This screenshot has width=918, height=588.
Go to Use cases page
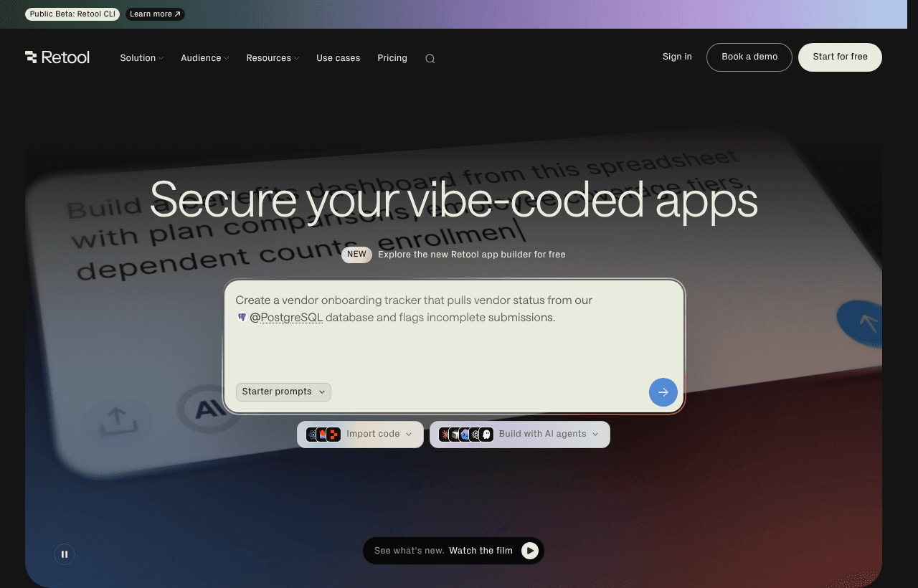click(x=339, y=58)
